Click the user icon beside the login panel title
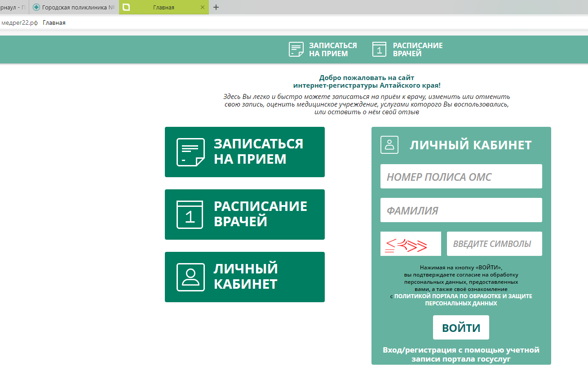588x389 pixels. click(x=389, y=145)
